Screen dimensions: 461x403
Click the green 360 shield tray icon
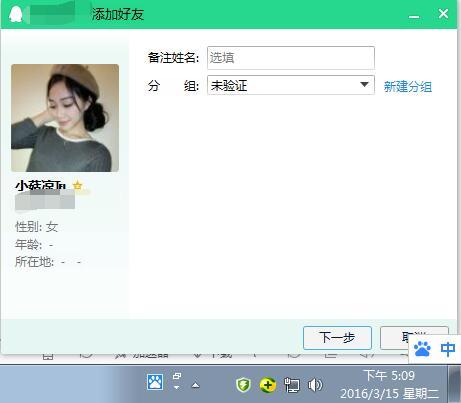(x=243, y=385)
